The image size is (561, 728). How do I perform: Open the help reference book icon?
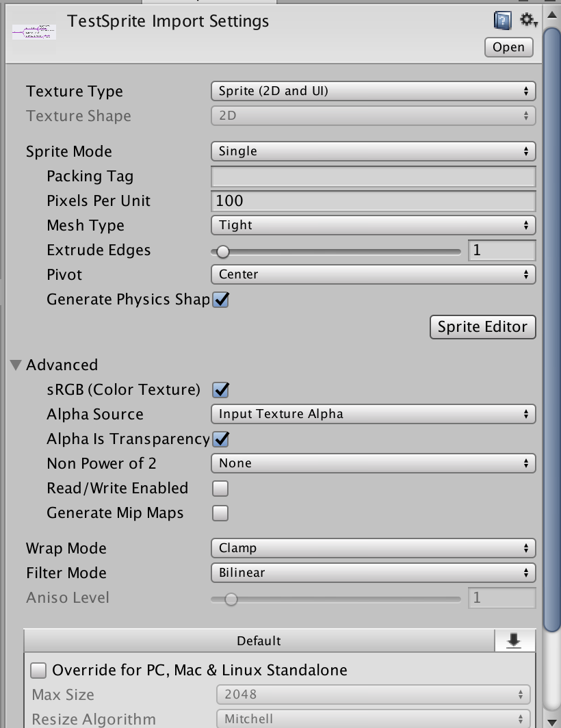502,21
